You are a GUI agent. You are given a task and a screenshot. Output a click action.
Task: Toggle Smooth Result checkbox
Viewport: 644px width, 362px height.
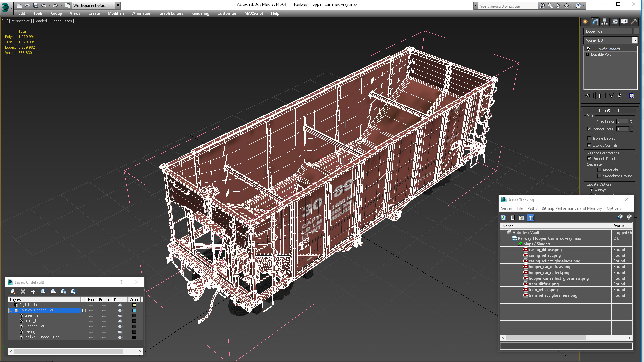click(x=589, y=159)
